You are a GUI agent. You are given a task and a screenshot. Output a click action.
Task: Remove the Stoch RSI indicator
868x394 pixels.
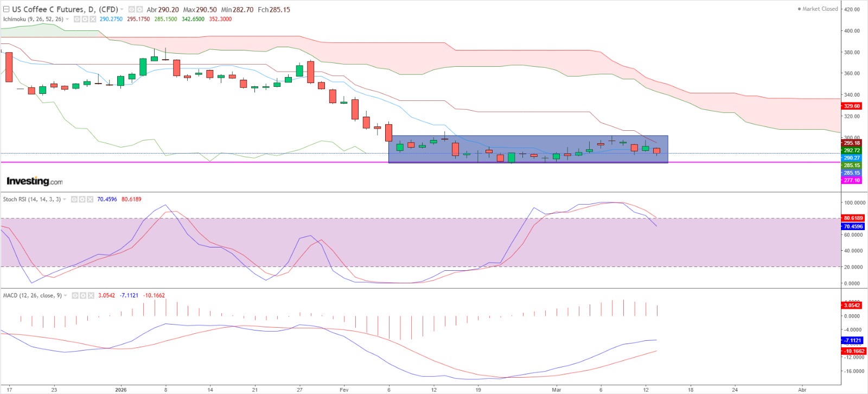click(x=91, y=199)
